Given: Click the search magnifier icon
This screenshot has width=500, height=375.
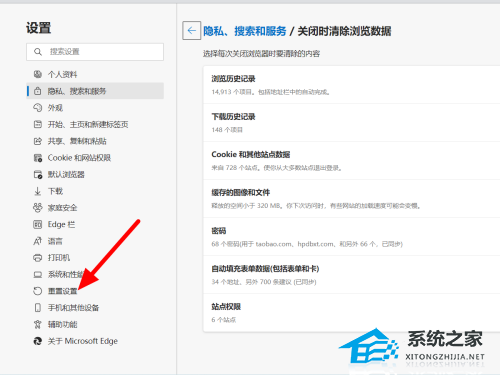Looking at the screenshot, I should [38, 52].
